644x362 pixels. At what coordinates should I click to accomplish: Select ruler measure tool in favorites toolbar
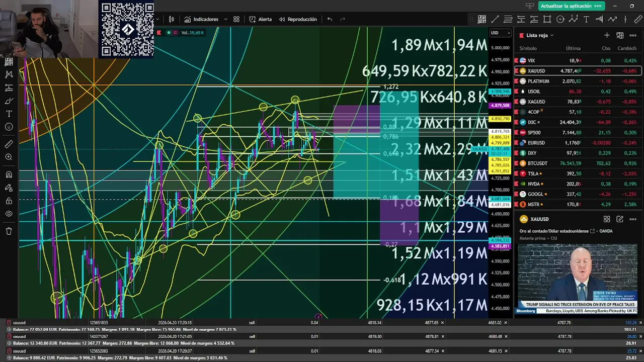(638, 19)
